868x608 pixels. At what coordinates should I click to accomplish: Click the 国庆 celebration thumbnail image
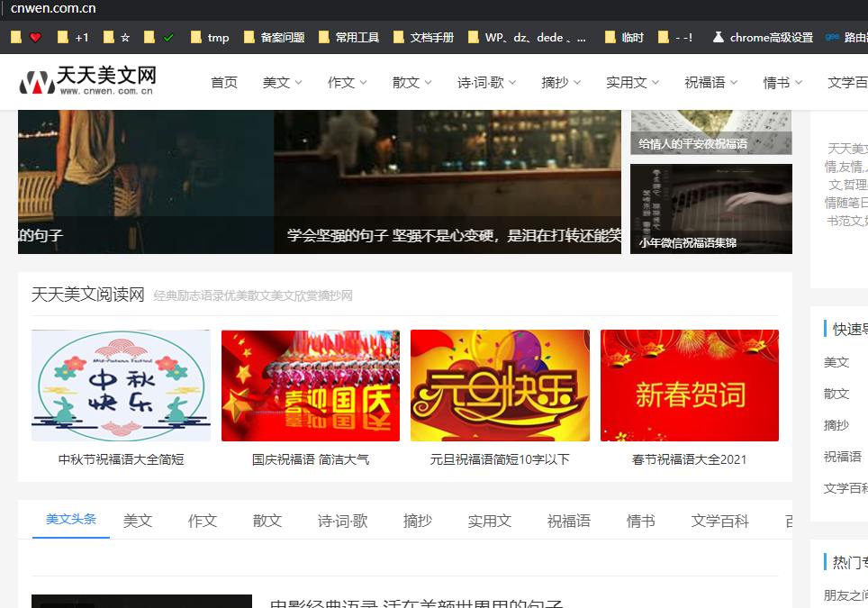click(x=311, y=386)
